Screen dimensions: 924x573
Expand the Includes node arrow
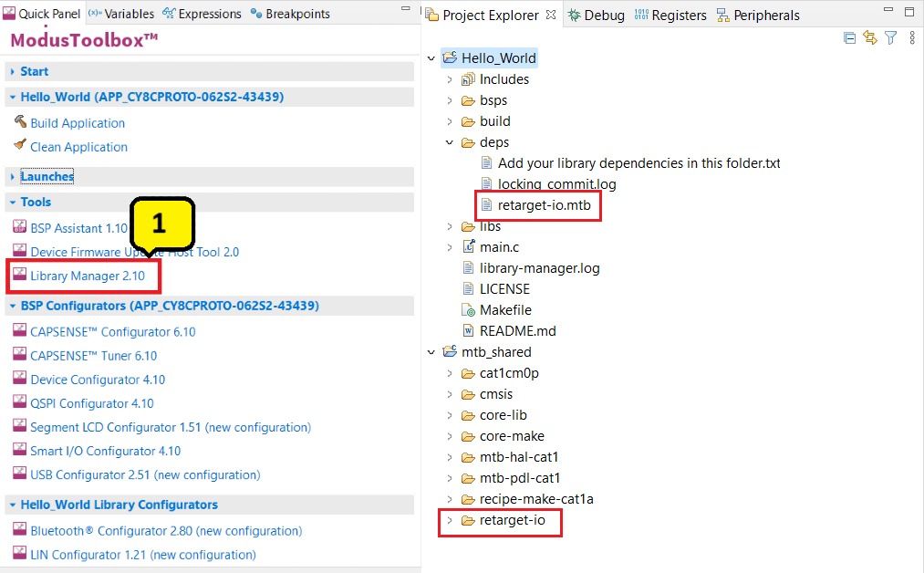pyautogui.click(x=450, y=79)
